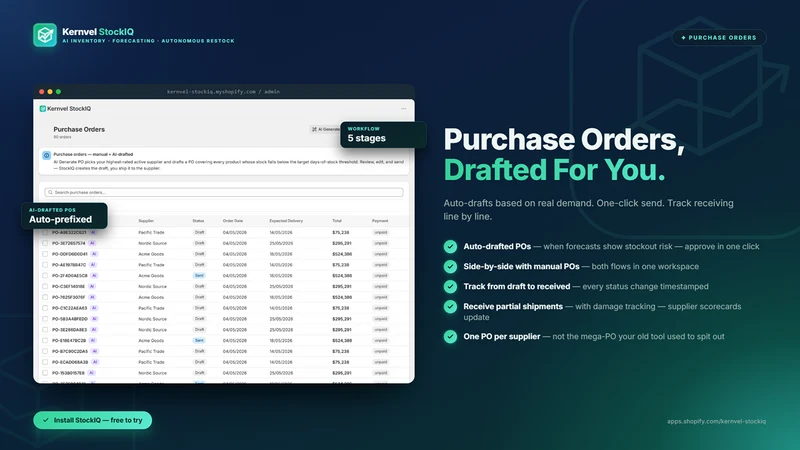This screenshot has height=450, width=800.
Task: Click the Sent status badge on PO-2F4D0AE5CB
Action: [x=199, y=276]
